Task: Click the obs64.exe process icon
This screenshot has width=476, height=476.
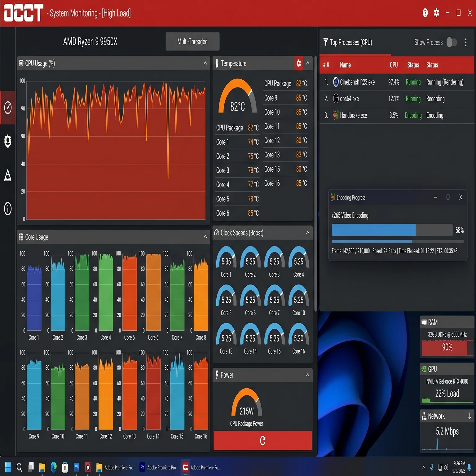Action: (336, 99)
